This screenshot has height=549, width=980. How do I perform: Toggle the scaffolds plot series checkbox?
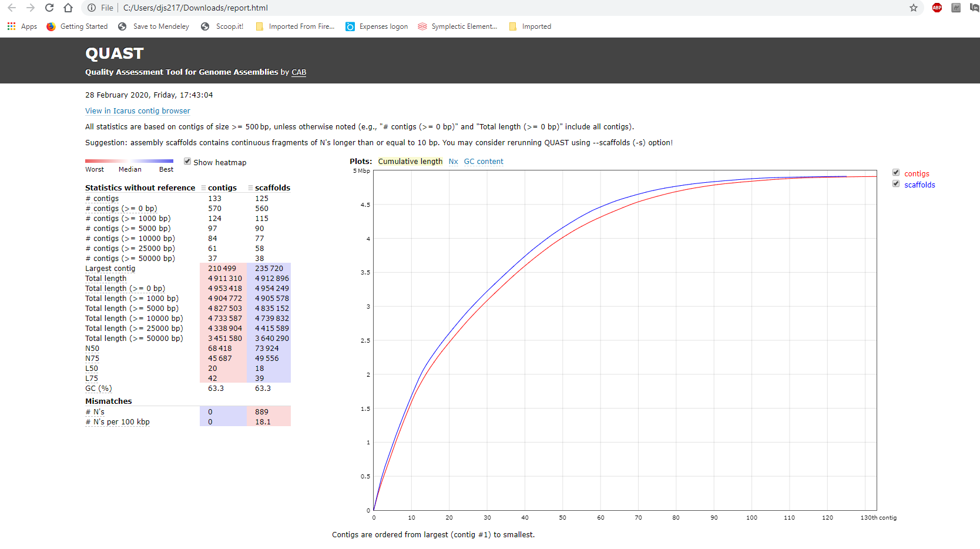point(896,184)
